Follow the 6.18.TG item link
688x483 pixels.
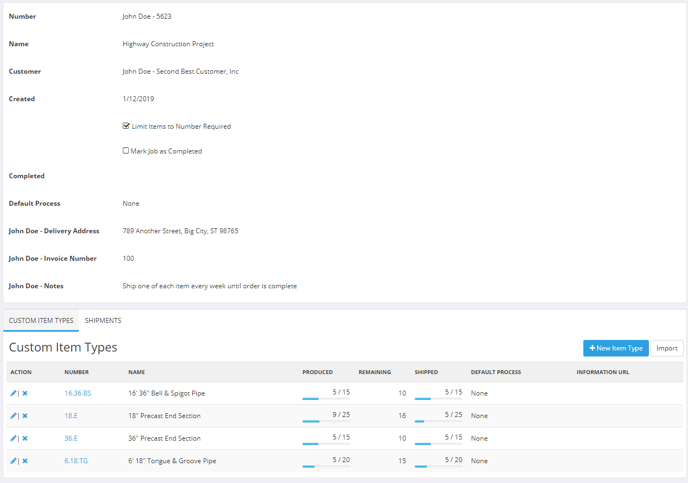click(x=76, y=461)
